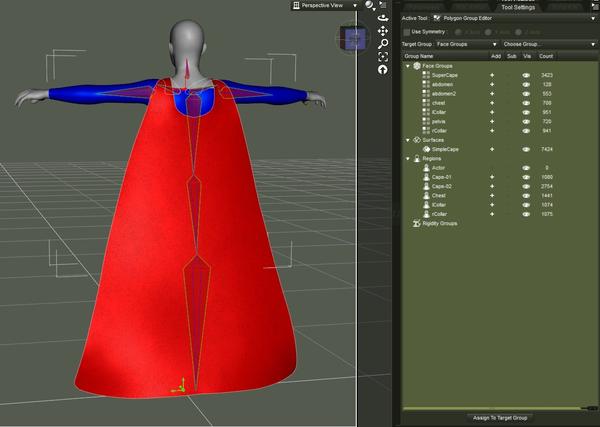The width and height of the screenshot is (600, 427).
Task: Collapse the Surfaces tree
Action: click(408, 140)
